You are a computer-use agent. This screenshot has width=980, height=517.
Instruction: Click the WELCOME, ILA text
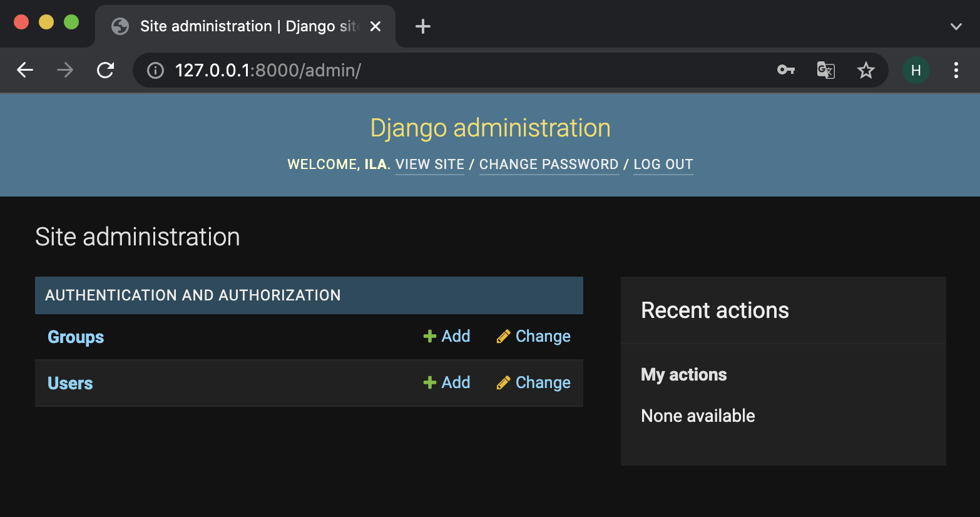[x=339, y=165]
